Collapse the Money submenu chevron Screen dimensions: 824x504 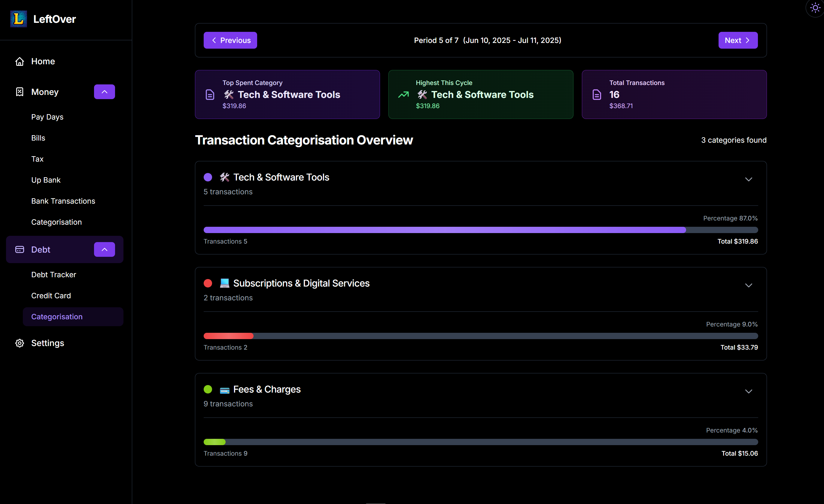104,92
